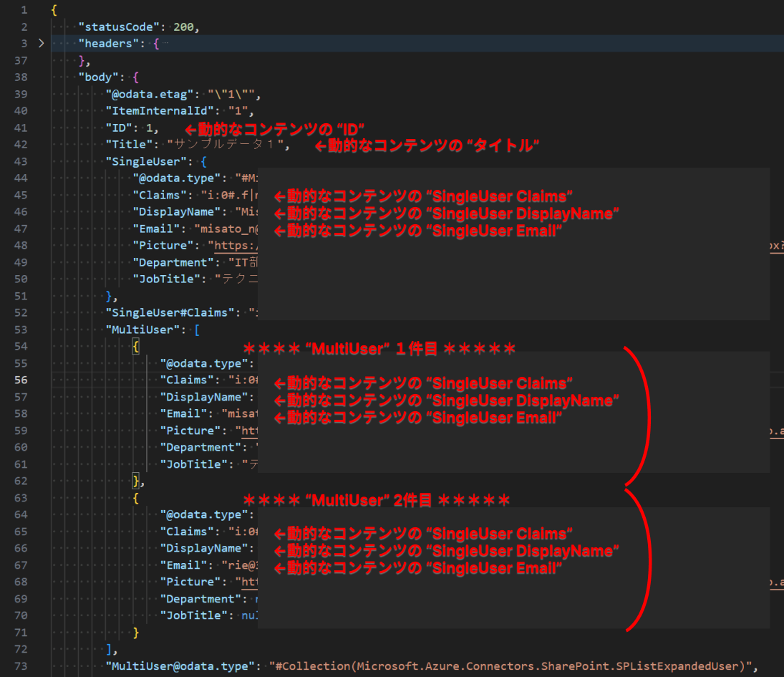
Task: Select the #Collection(Microsoft.Azure.Connectors...) value
Action: click(510, 666)
